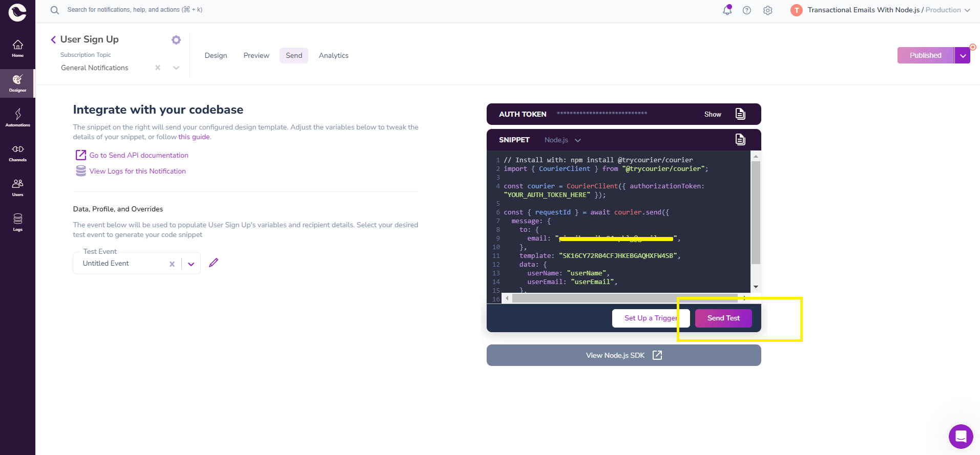
Task: Open notifications bell icon
Action: tap(727, 10)
